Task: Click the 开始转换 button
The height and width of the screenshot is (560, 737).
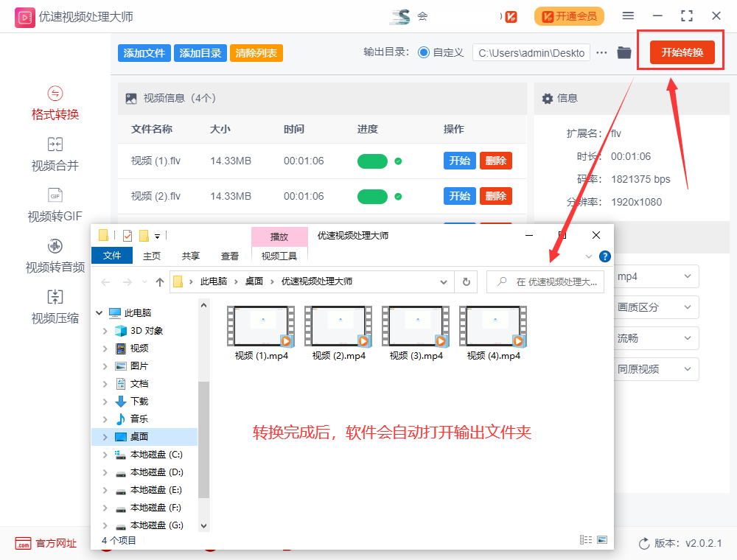Action: coord(680,52)
